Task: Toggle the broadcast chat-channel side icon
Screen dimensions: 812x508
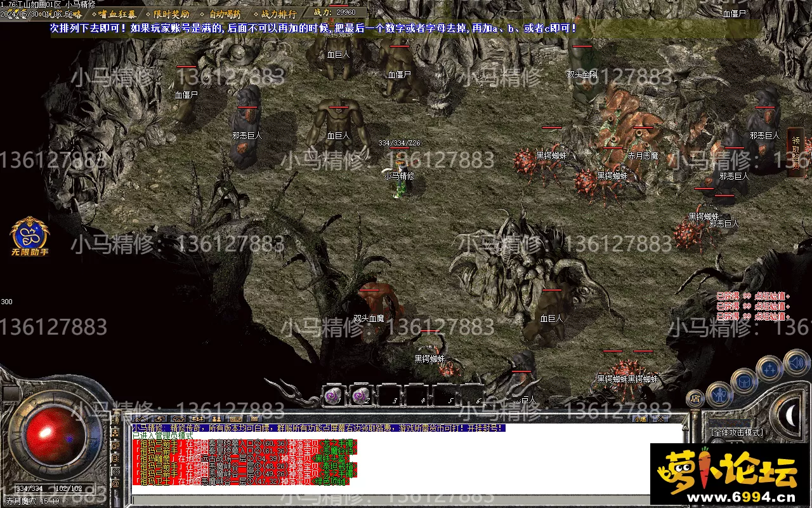Action: [115, 471]
